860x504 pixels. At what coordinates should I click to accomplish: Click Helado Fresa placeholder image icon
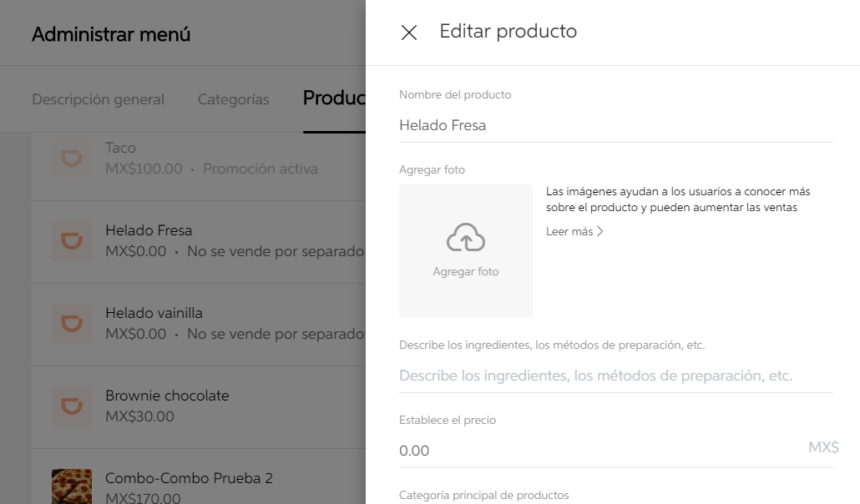[x=72, y=241]
